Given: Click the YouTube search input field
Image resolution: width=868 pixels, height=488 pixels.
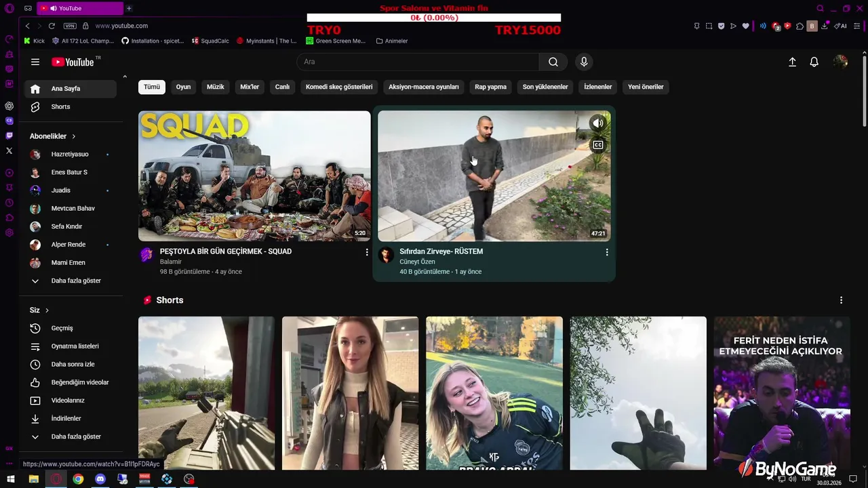Looking at the screenshot, I should (x=418, y=62).
